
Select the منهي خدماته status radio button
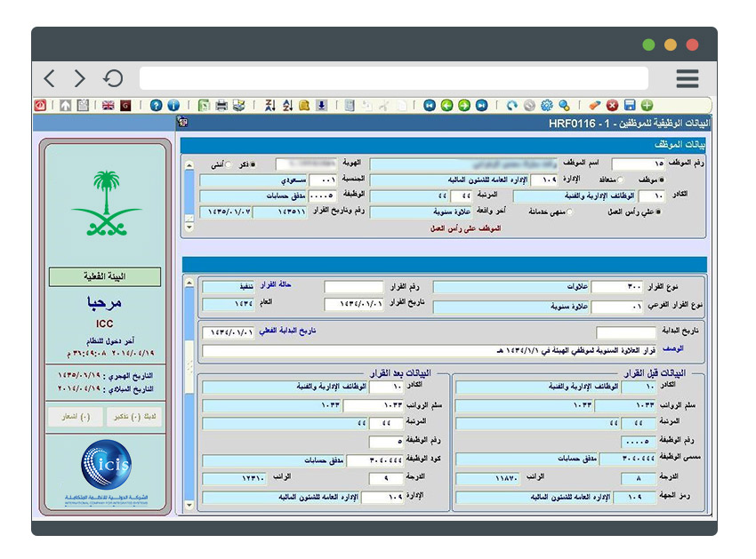568,210
